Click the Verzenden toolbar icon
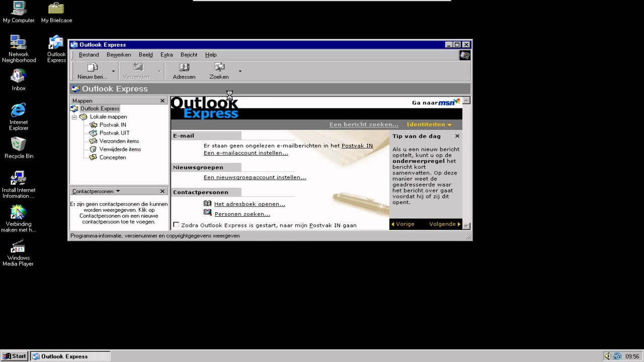This screenshot has width=644, height=362. tap(138, 67)
